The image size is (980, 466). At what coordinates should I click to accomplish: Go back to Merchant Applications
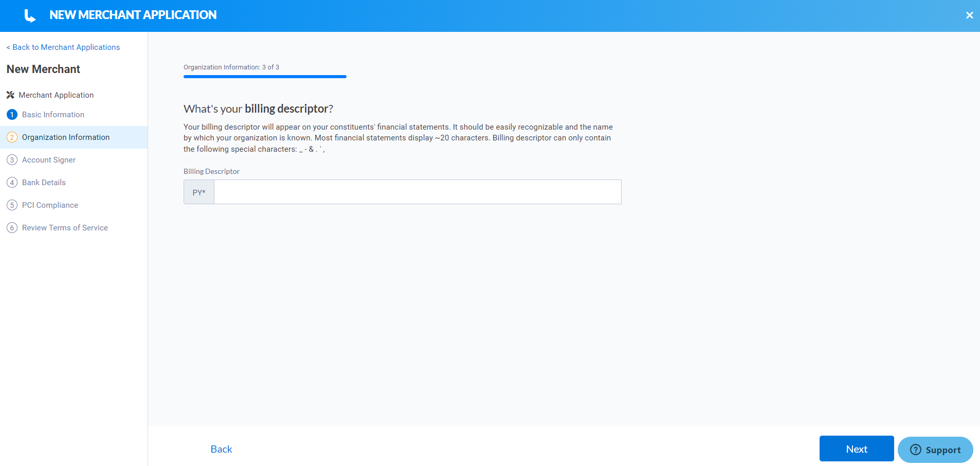(x=63, y=47)
